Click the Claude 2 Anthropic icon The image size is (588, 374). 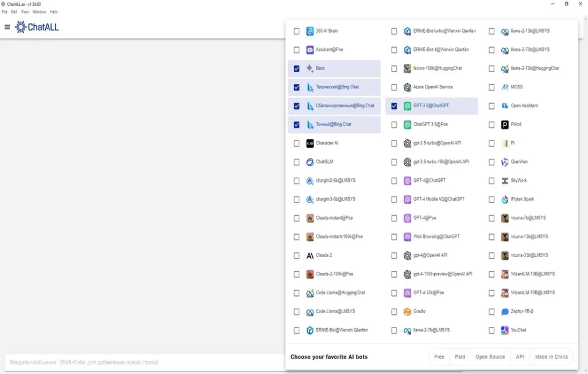click(310, 256)
